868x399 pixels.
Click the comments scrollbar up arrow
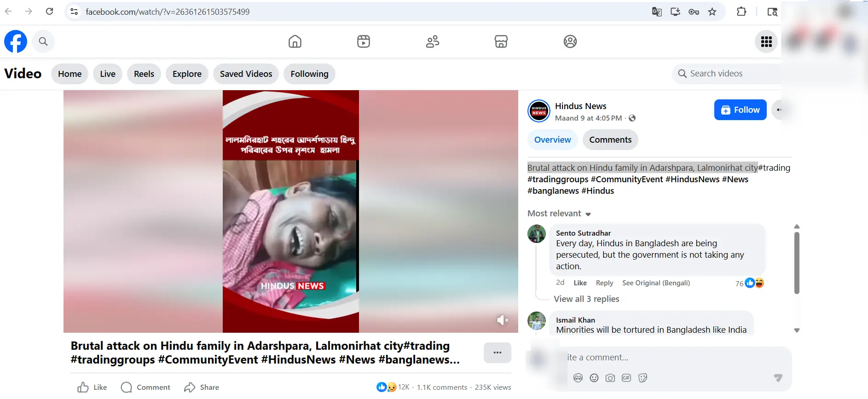coord(797,226)
